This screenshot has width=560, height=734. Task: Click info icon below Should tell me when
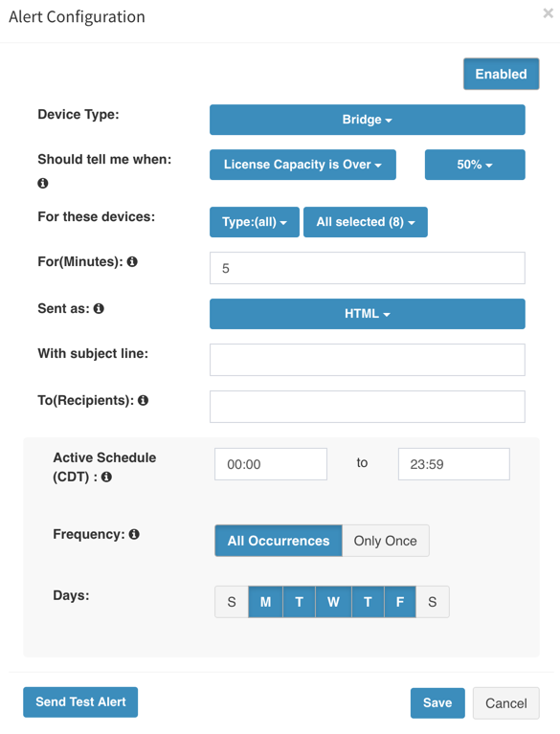43,183
